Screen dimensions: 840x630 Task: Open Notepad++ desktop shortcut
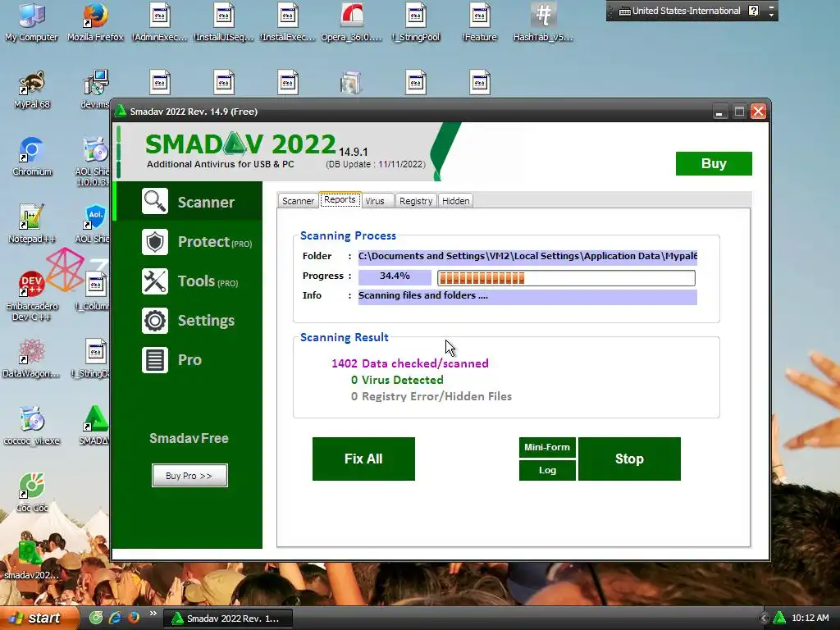32,224
